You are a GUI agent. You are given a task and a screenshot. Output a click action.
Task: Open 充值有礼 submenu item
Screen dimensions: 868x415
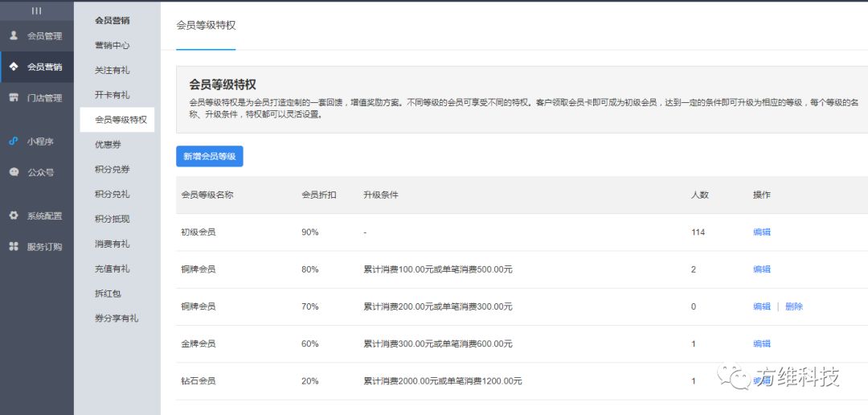[x=112, y=269]
